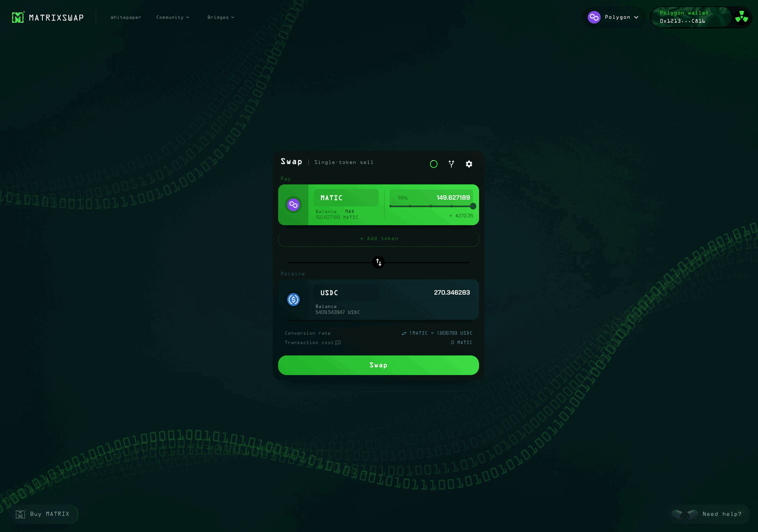This screenshot has width=758, height=532.
Task: Click the Single-token sell label
Action: tap(344, 162)
